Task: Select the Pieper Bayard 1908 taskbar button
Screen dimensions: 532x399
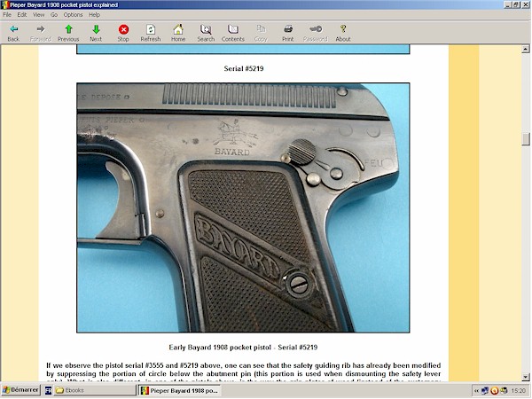Action: pyautogui.click(x=181, y=390)
